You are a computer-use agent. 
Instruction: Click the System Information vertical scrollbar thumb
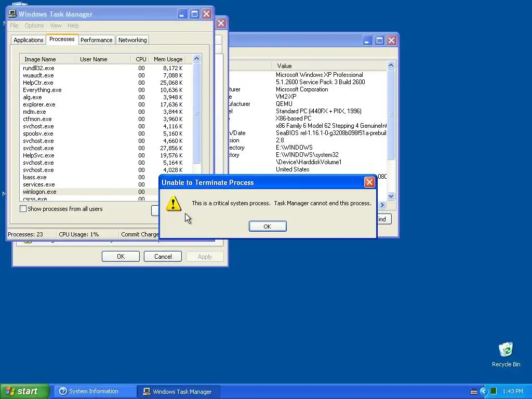coord(391,115)
